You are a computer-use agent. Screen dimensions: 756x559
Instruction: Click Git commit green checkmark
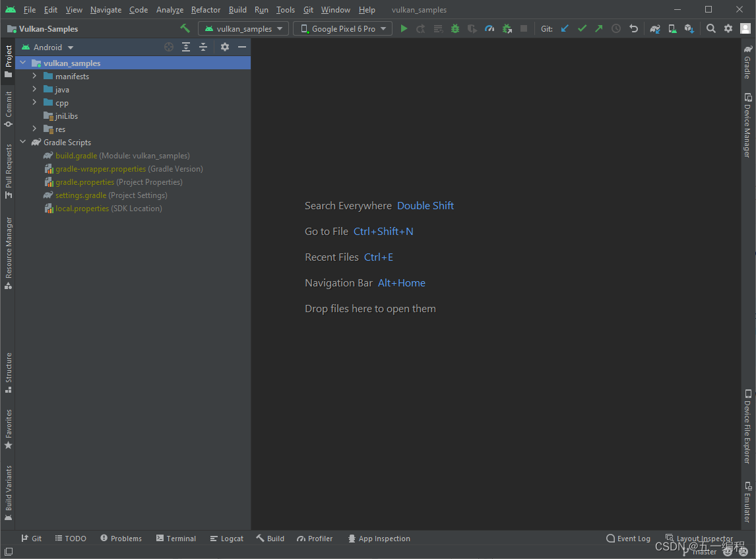click(582, 29)
